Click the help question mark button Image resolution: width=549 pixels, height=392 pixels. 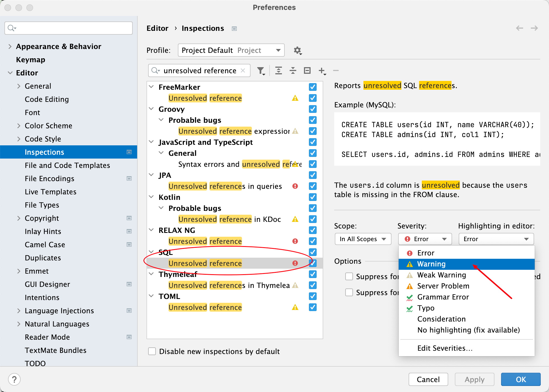pyautogui.click(x=14, y=379)
